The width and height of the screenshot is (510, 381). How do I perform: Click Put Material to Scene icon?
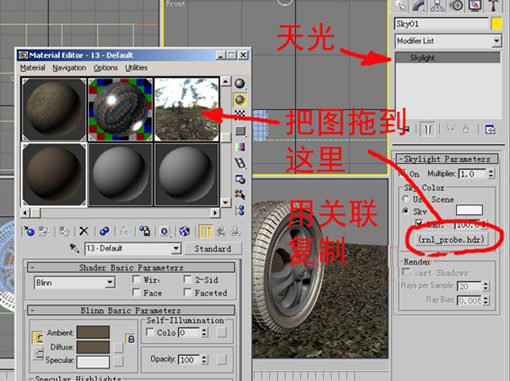point(44,231)
